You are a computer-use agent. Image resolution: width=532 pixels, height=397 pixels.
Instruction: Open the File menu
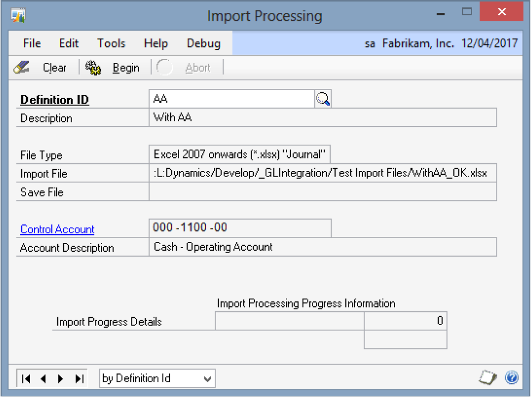tap(32, 44)
